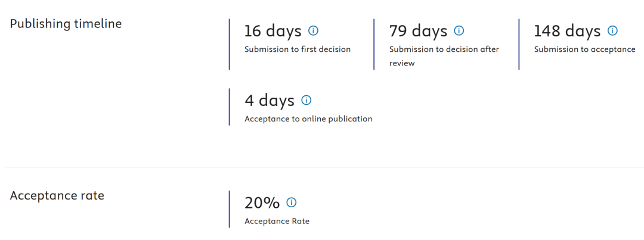Click the Acceptance to online publication label
Image resolution: width=644 pixels, height=240 pixels.
[308, 119]
